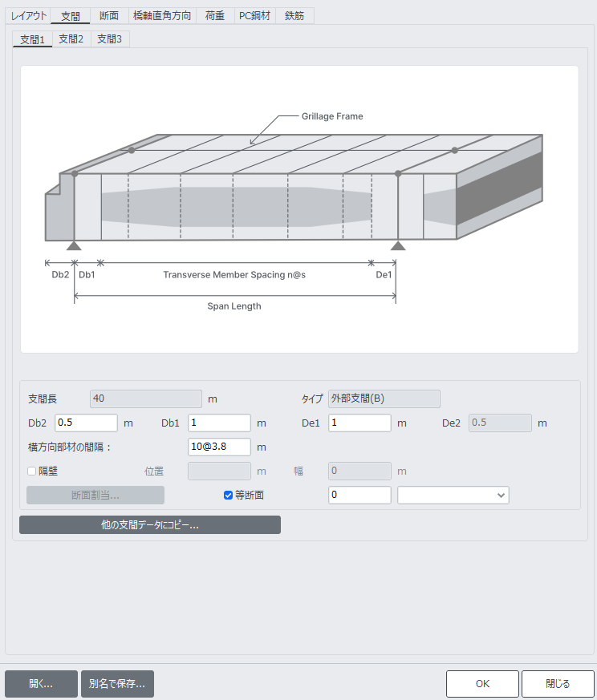The image size is (597, 700).
Task: Switch to the PC鋼材 tab
Action: tap(254, 16)
